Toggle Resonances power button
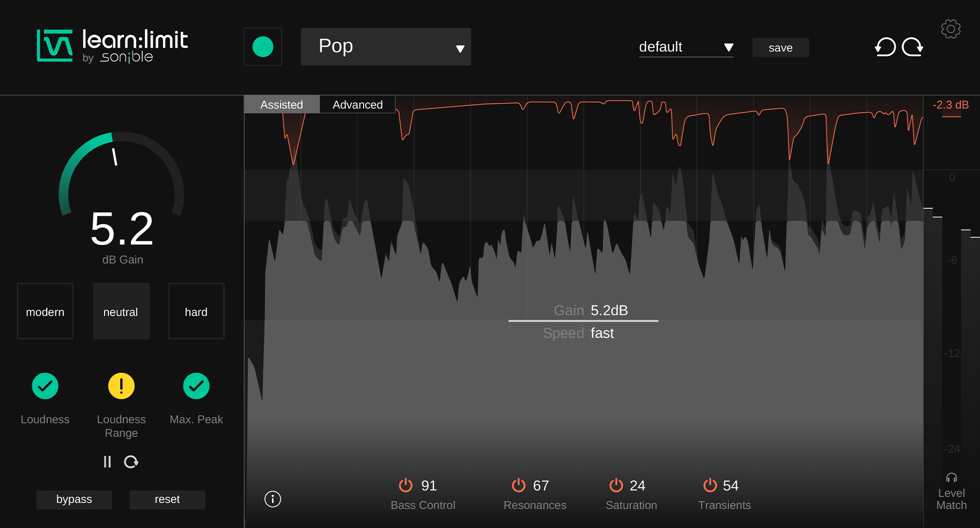980x528 pixels. [518, 486]
